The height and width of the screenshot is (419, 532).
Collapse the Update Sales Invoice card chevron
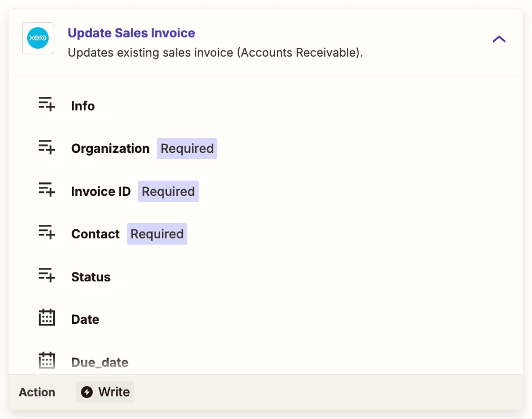click(x=499, y=40)
